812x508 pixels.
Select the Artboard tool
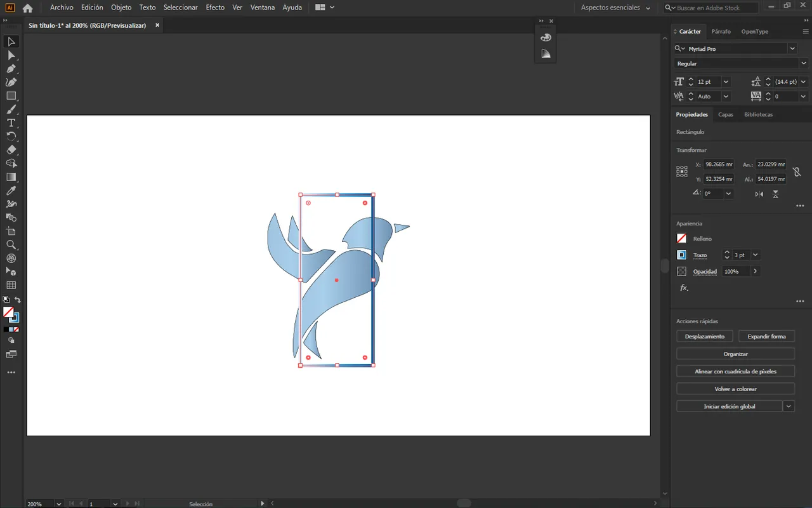pos(11,231)
